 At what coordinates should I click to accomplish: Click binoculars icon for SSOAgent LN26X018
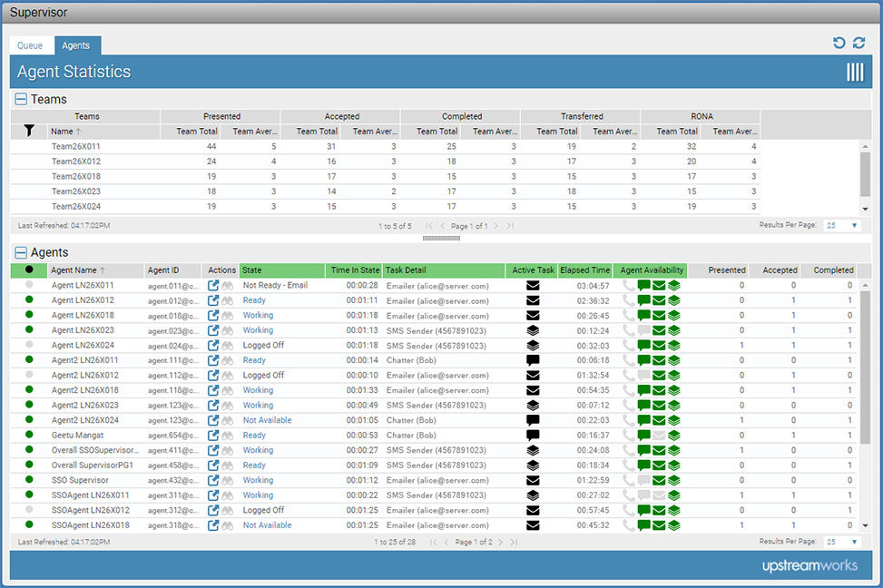pyautogui.click(x=228, y=525)
